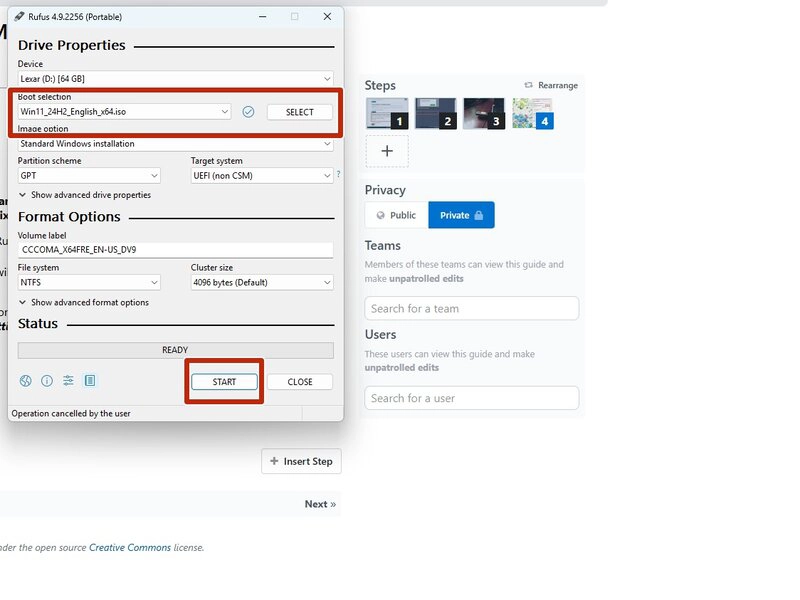Open the Partition scheme GPT dropdown

pos(89,175)
